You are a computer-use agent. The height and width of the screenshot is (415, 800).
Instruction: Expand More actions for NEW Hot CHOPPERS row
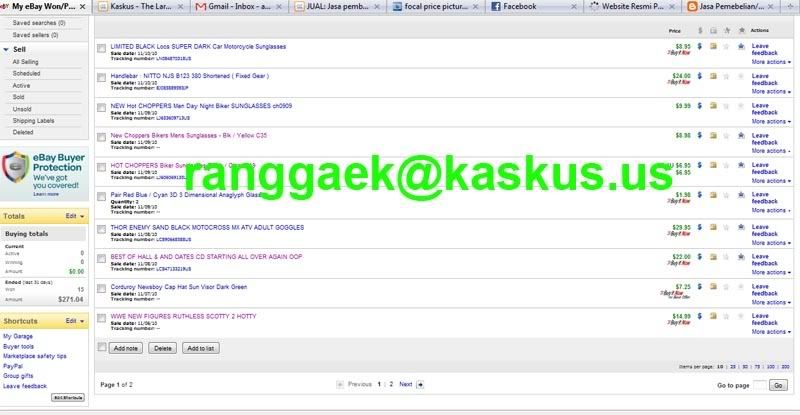pos(771,121)
